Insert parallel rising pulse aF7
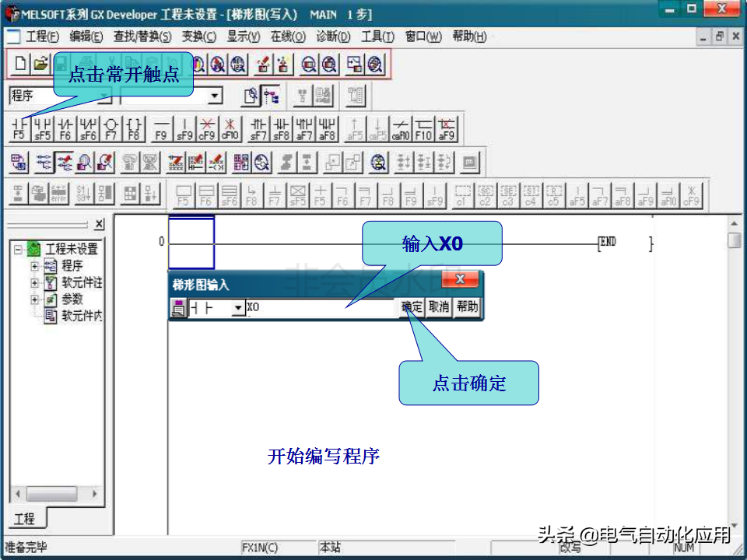The width and height of the screenshot is (747, 560). point(304,129)
